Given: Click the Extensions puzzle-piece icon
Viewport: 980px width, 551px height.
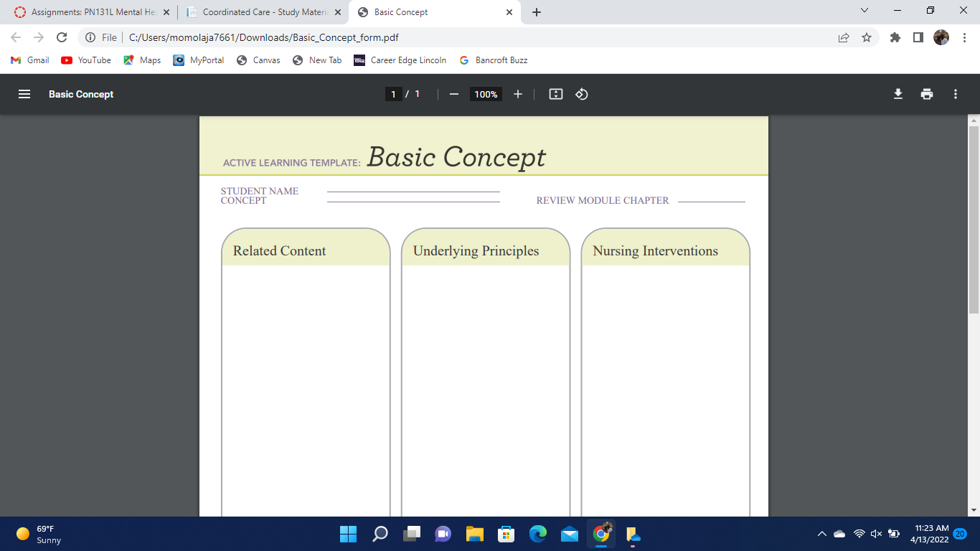Looking at the screenshot, I should pos(895,37).
